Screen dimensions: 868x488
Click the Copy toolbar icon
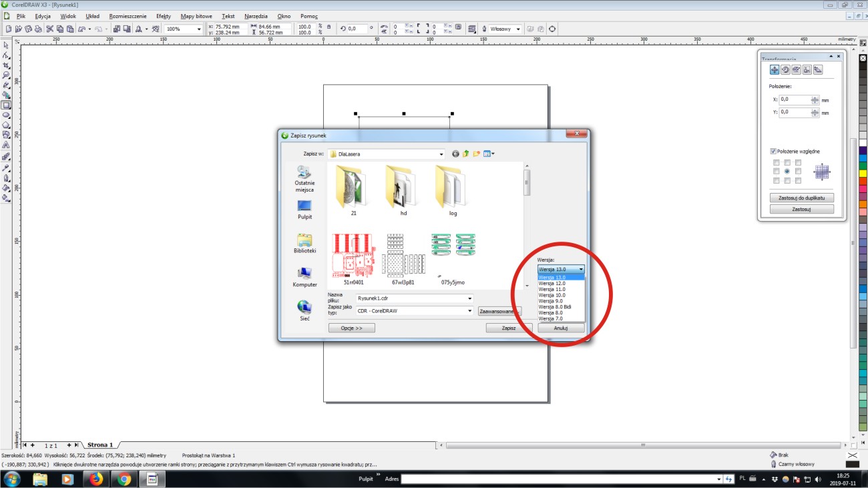(x=59, y=29)
